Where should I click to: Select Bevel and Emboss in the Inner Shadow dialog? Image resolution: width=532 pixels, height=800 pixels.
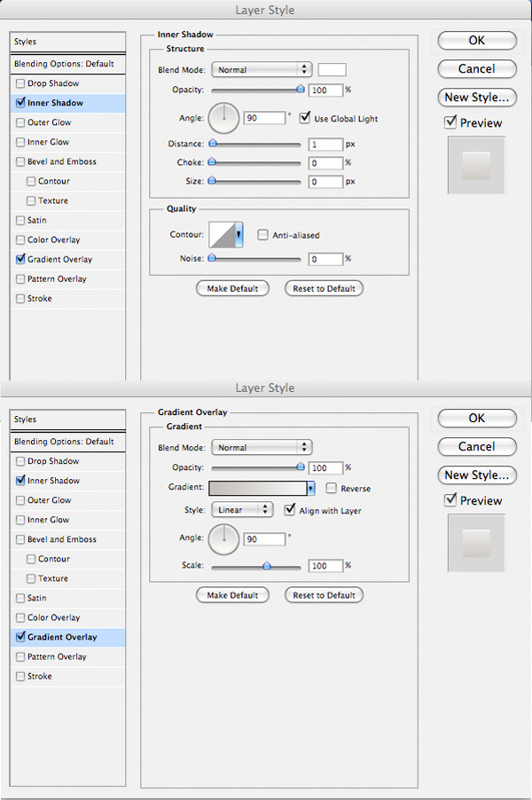[68, 161]
